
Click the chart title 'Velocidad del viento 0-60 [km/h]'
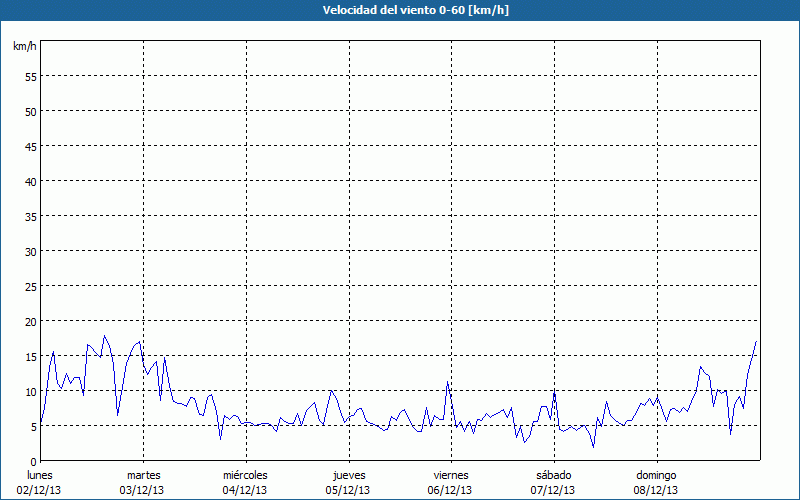[x=400, y=10]
